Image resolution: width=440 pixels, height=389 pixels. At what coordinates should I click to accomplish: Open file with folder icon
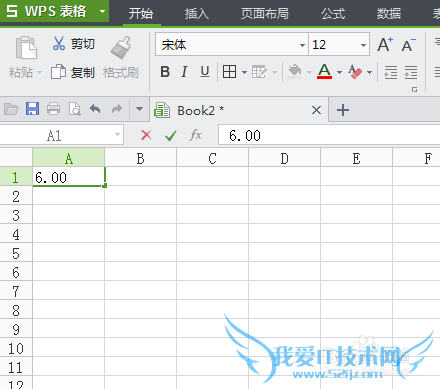(x=11, y=109)
